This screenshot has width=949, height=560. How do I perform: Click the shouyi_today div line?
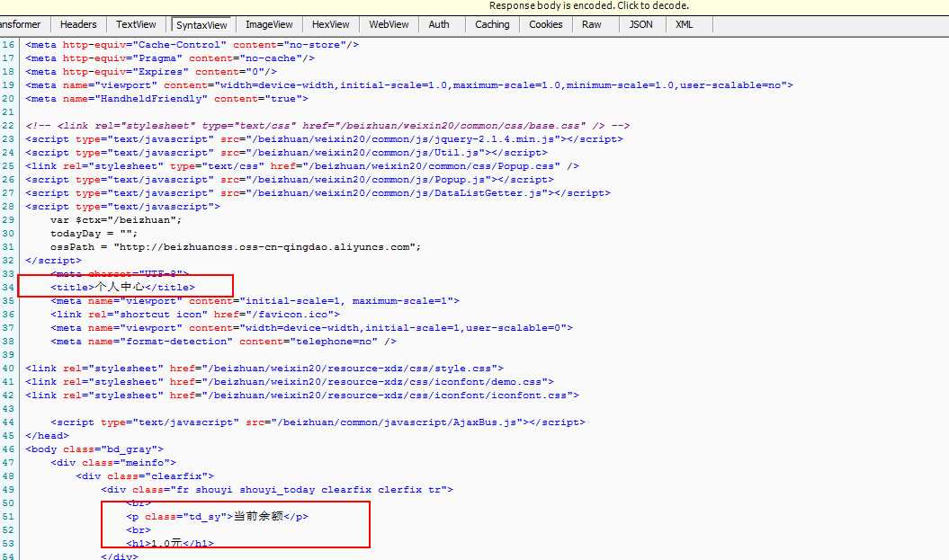(x=277, y=490)
